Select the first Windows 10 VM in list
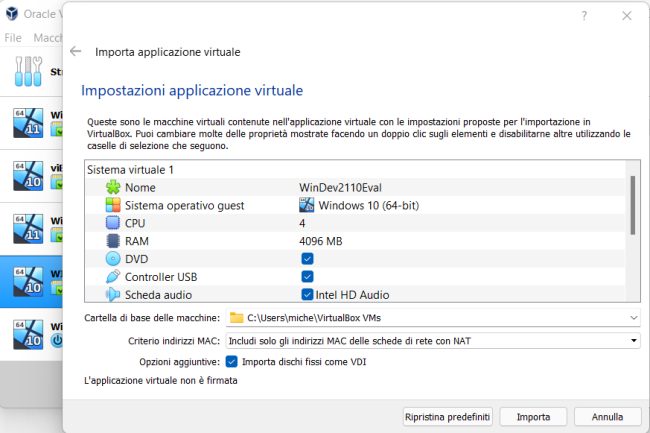The image size is (650, 433). [x=28, y=176]
